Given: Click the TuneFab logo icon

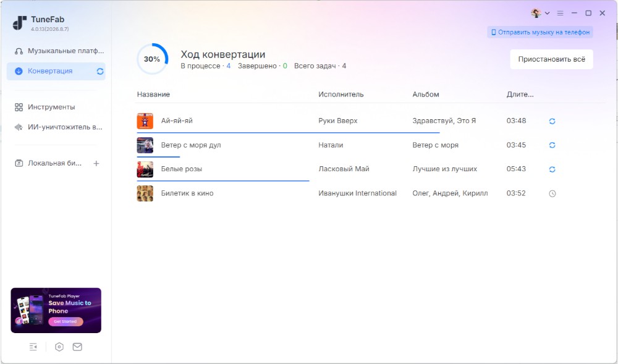Looking at the screenshot, I should pyautogui.click(x=19, y=23).
